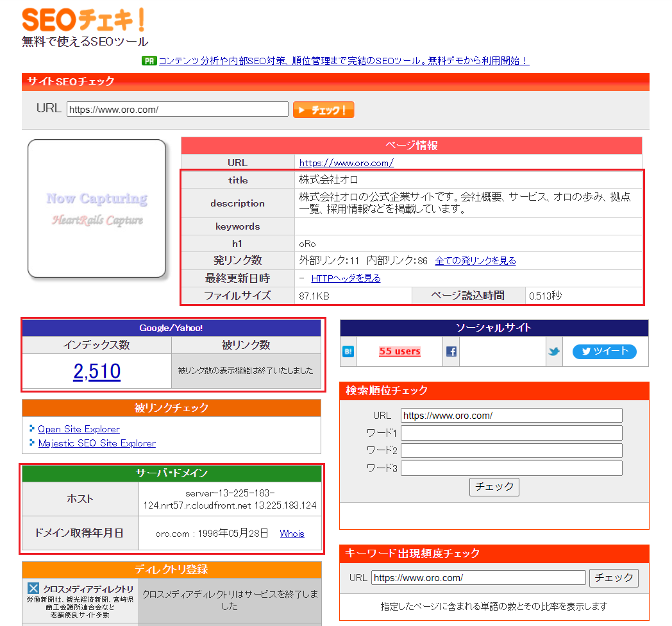Screen dimensions: 672x626
Task: Click the green PR badge icon
Action: [x=149, y=61]
